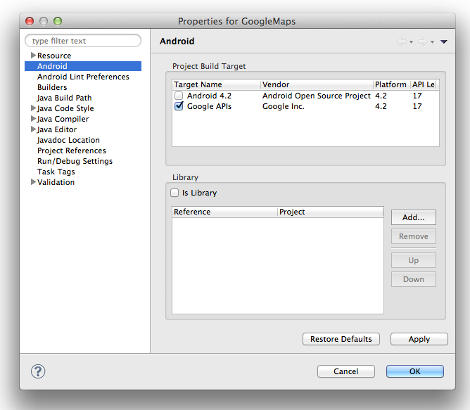
Task: Click the Apply button
Action: [x=419, y=339]
